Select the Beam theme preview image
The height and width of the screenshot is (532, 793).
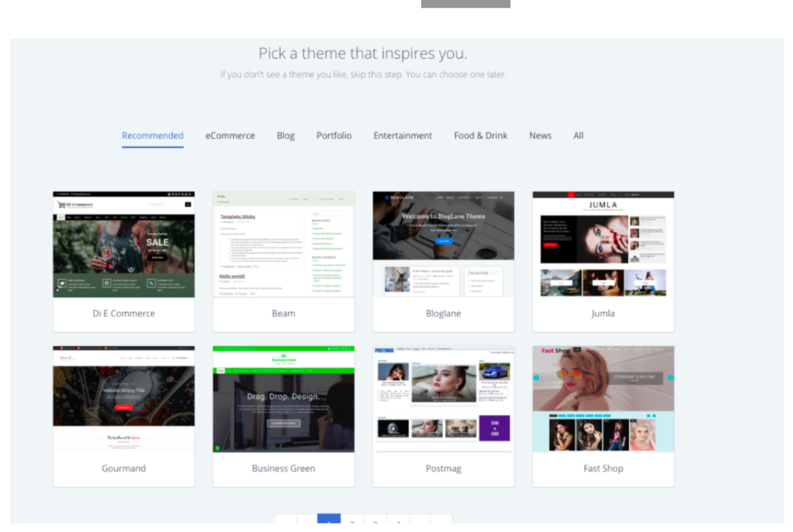[283, 244]
